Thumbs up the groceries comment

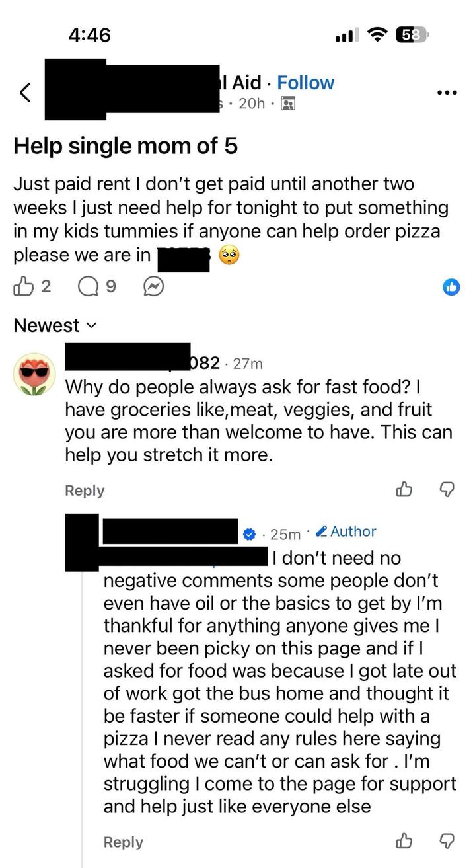point(403,490)
